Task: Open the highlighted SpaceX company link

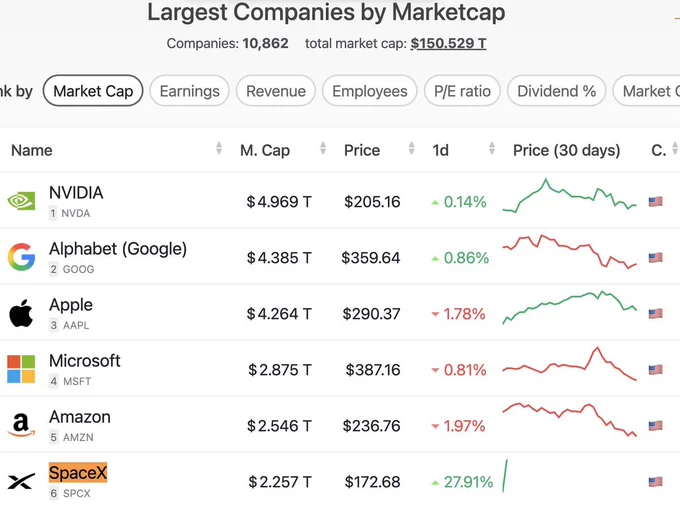Action: coord(78,472)
